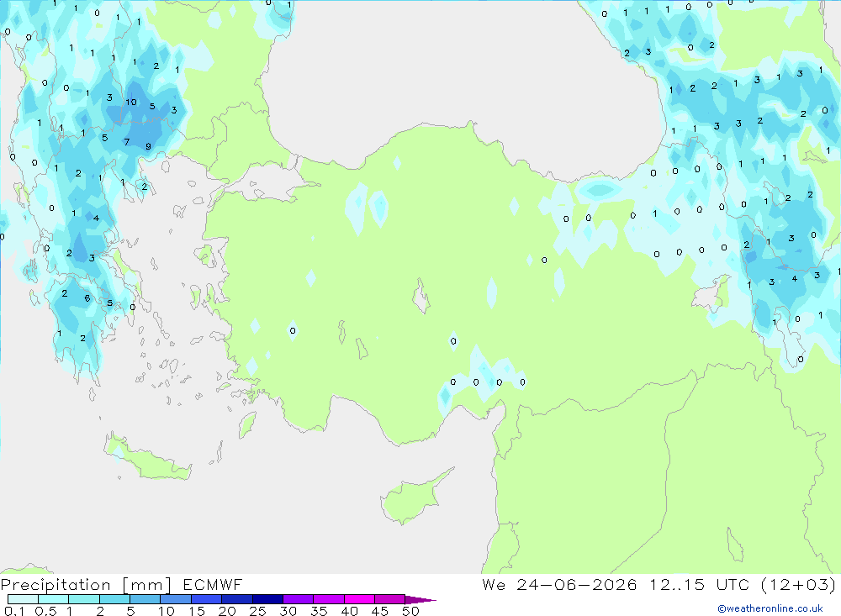Pick the 15–20 mm blue legend swatch
The height and width of the screenshot is (616, 841).
click(x=207, y=599)
